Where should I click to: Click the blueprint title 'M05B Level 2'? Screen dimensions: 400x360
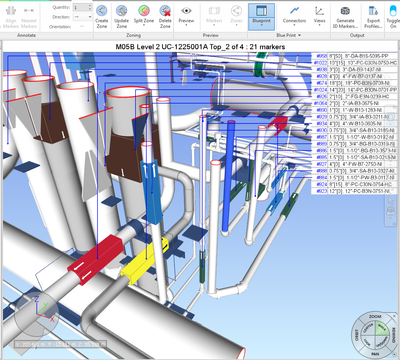(138, 47)
